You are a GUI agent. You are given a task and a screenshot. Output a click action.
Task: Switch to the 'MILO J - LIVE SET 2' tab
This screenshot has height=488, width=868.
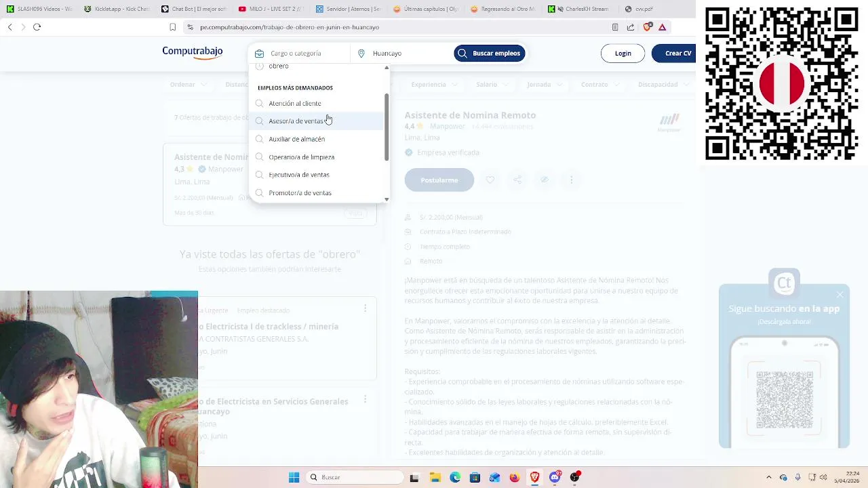[x=271, y=9]
